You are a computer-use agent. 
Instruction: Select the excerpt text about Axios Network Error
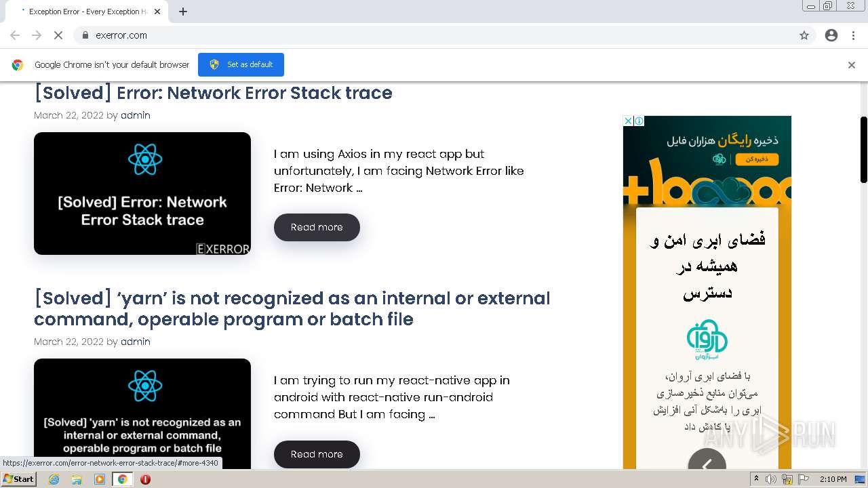(399, 171)
